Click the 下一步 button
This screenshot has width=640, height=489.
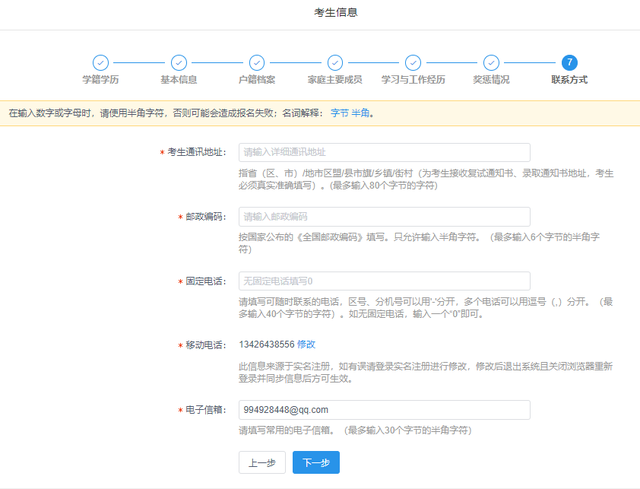click(x=316, y=462)
